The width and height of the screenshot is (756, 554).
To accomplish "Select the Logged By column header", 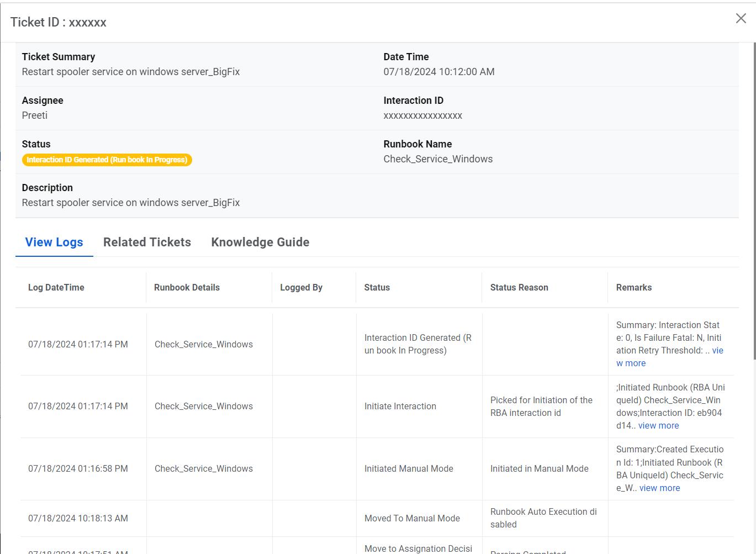I will 301,288.
